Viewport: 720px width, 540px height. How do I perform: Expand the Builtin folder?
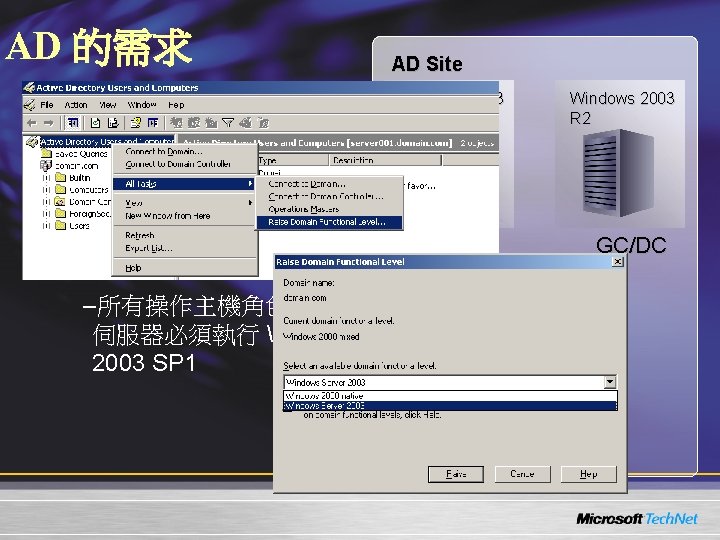click(46, 178)
